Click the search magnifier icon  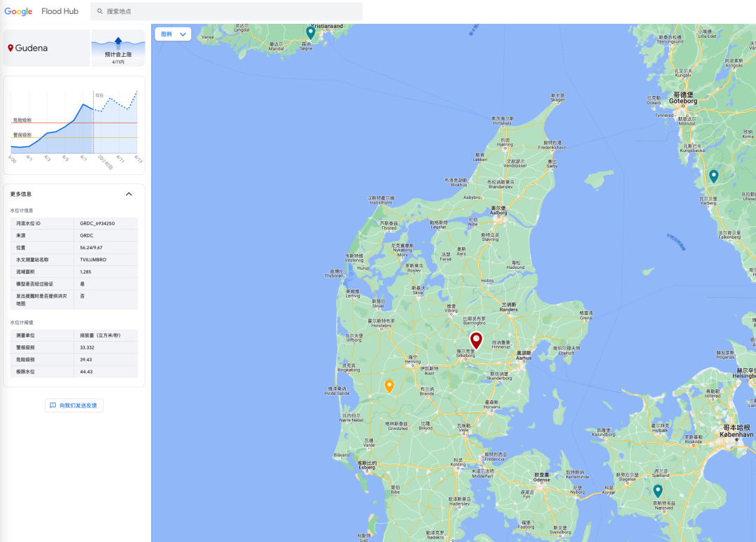click(100, 11)
